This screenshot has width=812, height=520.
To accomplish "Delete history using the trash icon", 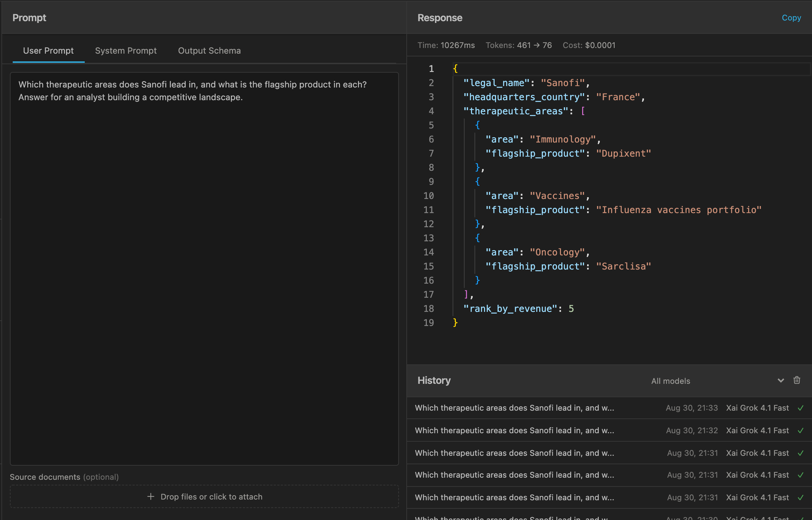I will pos(797,380).
